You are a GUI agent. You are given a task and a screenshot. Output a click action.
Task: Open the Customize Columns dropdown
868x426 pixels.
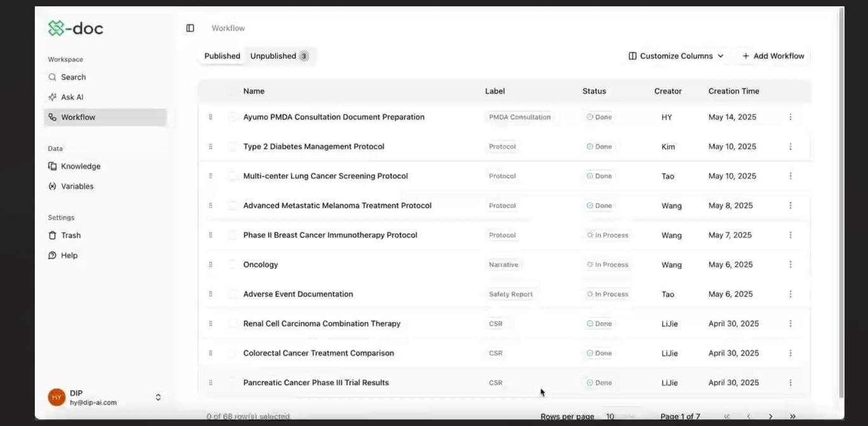click(675, 56)
